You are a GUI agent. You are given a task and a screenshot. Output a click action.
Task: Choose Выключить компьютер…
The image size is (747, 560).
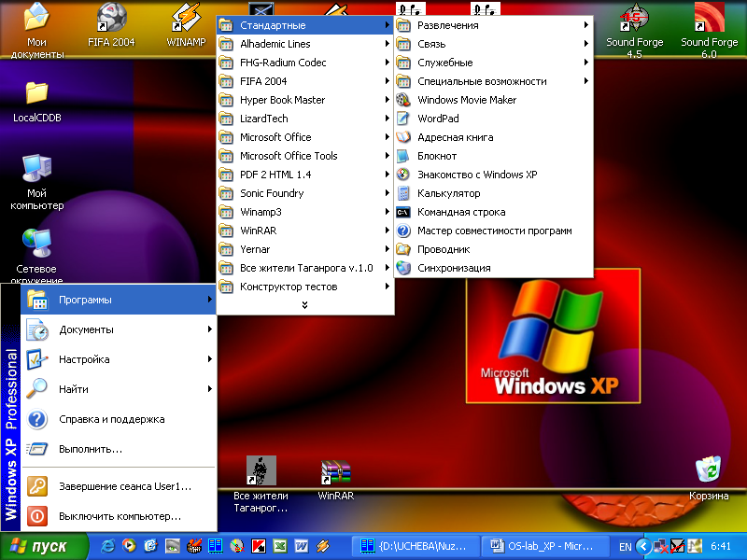[119, 516]
